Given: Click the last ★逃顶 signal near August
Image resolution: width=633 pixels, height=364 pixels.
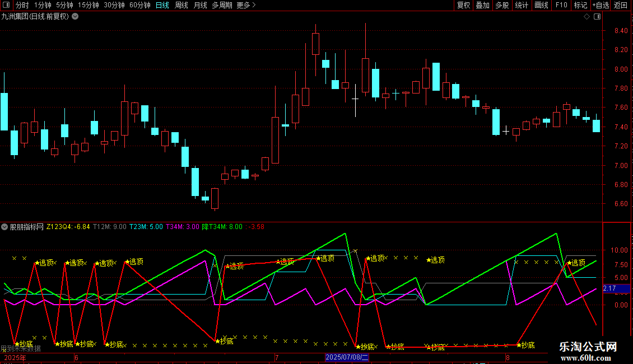Looking at the screenshot, I should (576, 263).
